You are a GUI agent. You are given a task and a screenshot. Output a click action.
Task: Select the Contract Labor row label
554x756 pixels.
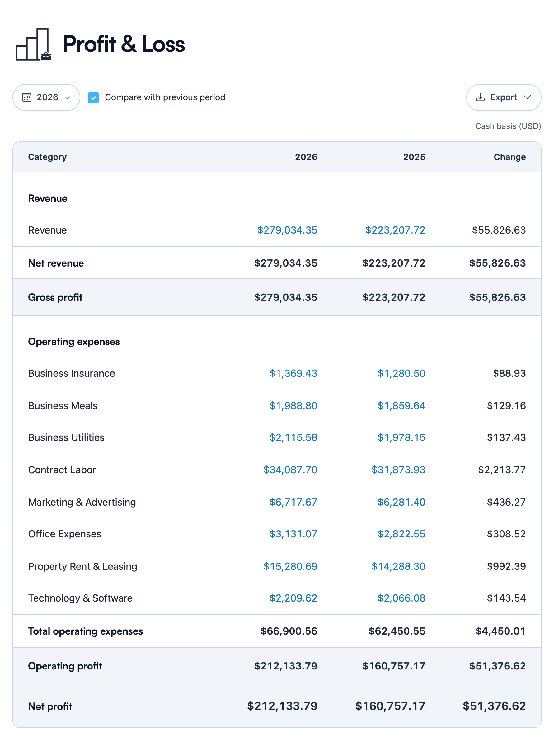pos(62,470)
